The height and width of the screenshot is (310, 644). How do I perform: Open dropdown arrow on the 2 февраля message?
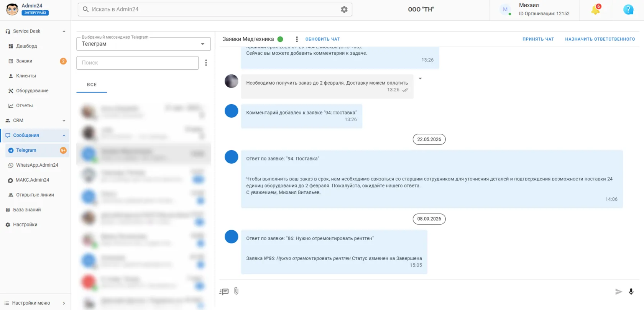[420, 79]
